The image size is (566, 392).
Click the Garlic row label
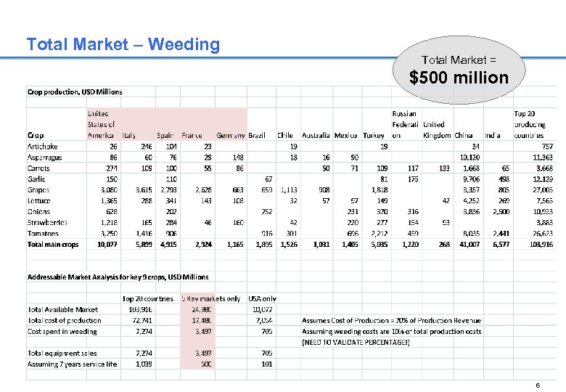[36, 179]
